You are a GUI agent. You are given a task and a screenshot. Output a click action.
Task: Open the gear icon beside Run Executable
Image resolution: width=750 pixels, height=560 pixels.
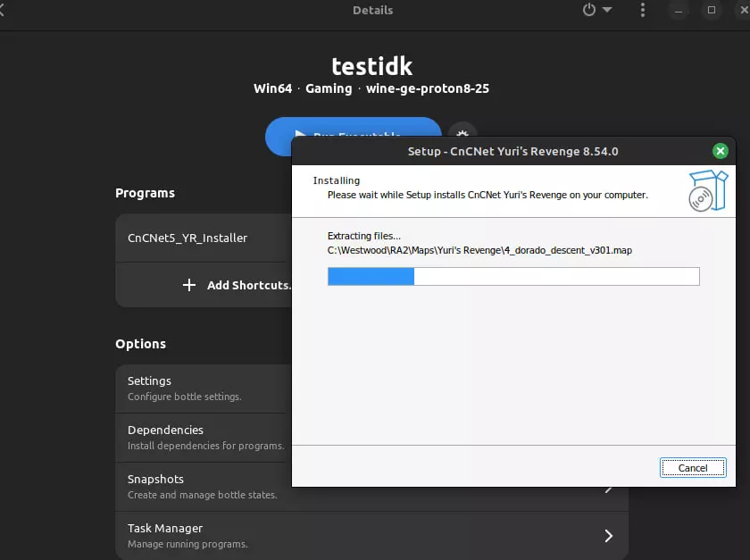pyautogui.click(x=462, y=130)
